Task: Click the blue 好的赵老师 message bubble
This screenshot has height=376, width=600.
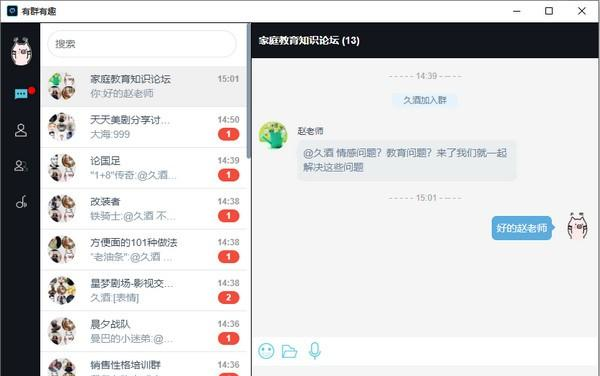Action: [522, 228]
